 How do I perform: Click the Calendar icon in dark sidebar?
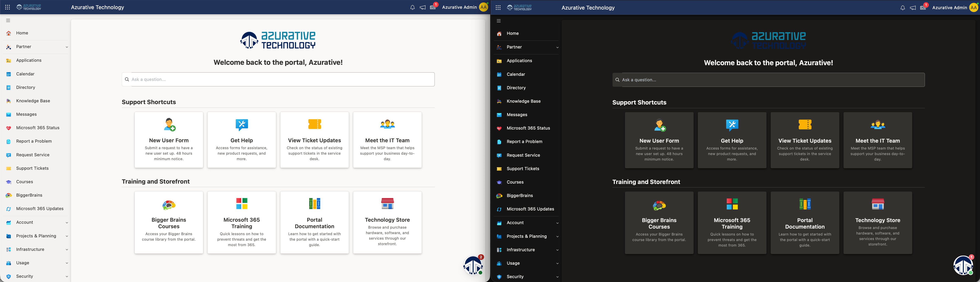point(499,75)
